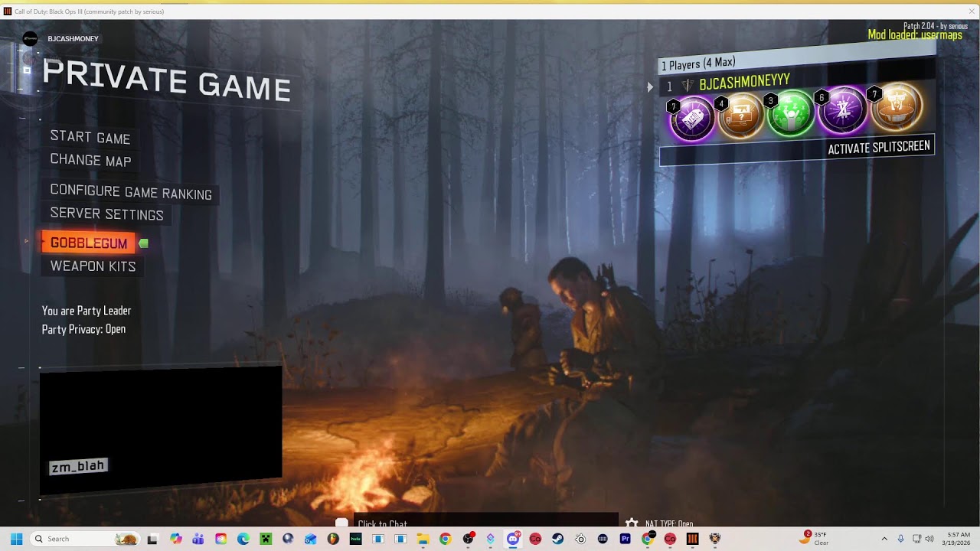Click the zm_blah map preview

click(x=161, y=431)
